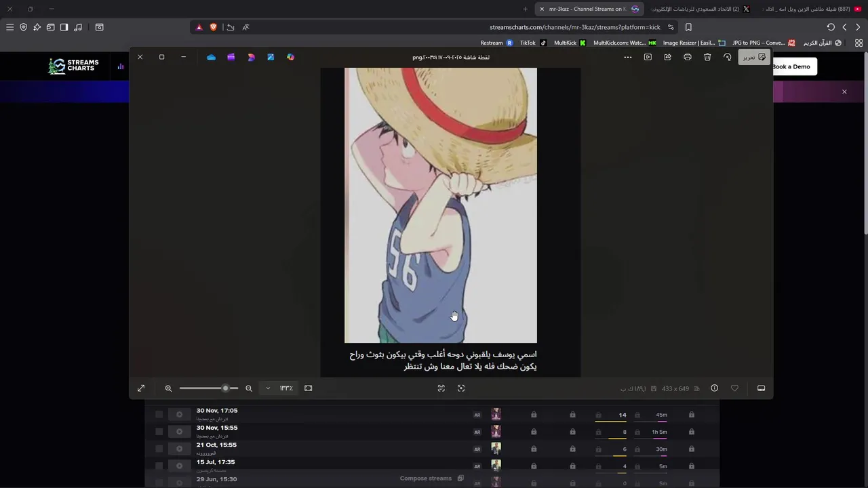Favorite the image with the heart icon

[734, 388]
